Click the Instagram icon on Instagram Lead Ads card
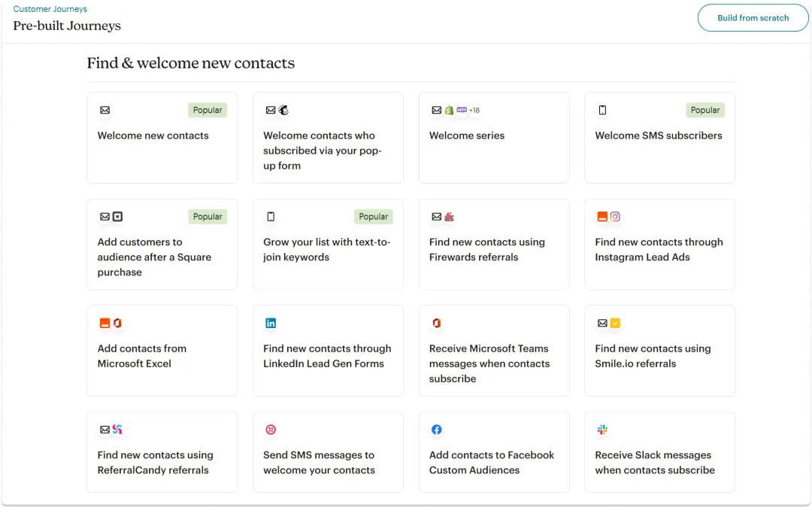The height and width of the screenshot is (508, 812). [615, 217]
